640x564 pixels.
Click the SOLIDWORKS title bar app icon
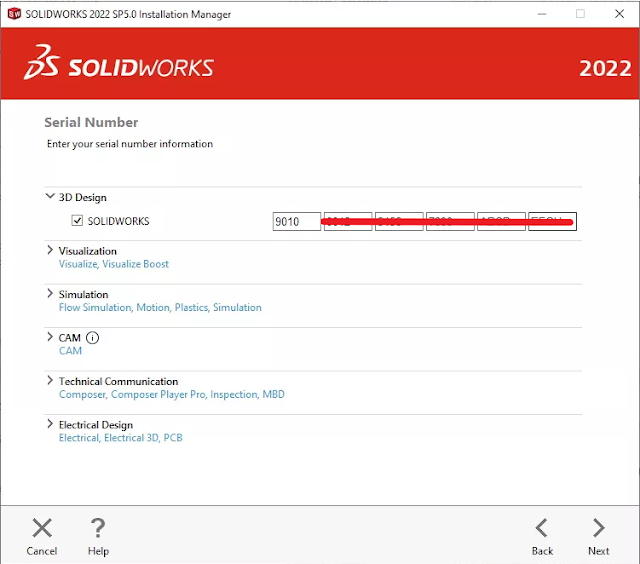14,14
